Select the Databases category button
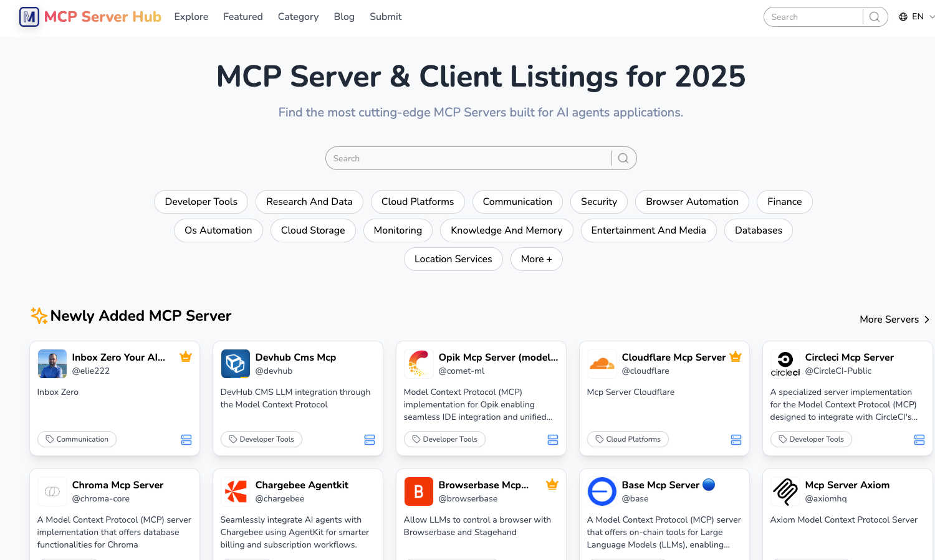Image resolution: width=935 pixels, height=560 pixels. click(759, 230)
